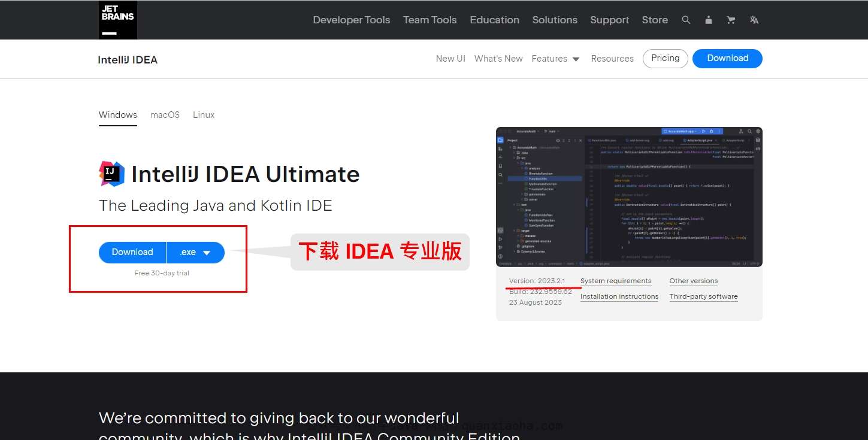The width and height of the screenshot is (868, 440).
Task: Click The Leading Java and Kotlin IDE subtitle
Action: coord(216,205)
